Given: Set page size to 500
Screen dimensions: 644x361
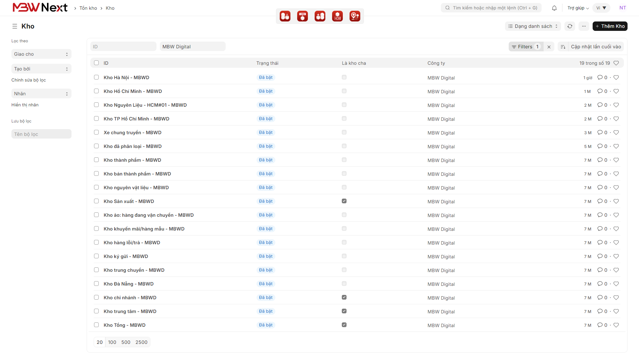Looking at the screenshot, I should (x=126, y=342).
